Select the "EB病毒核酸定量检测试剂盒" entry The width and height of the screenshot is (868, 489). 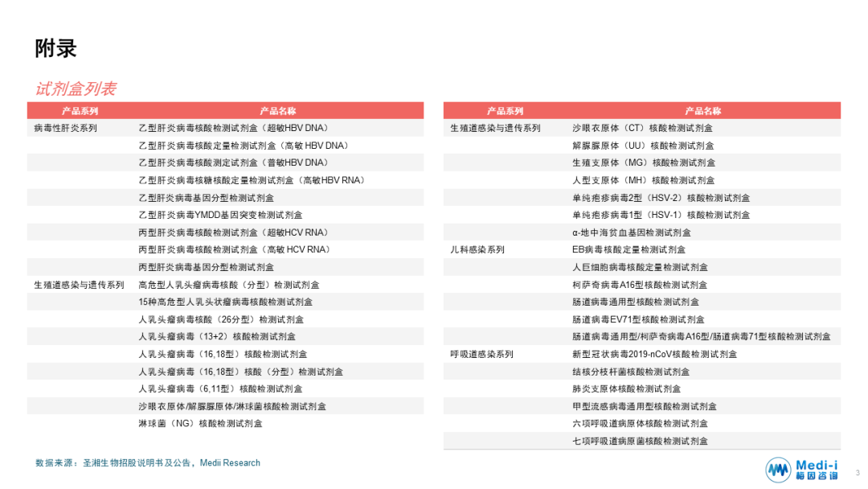pos(628,250)
